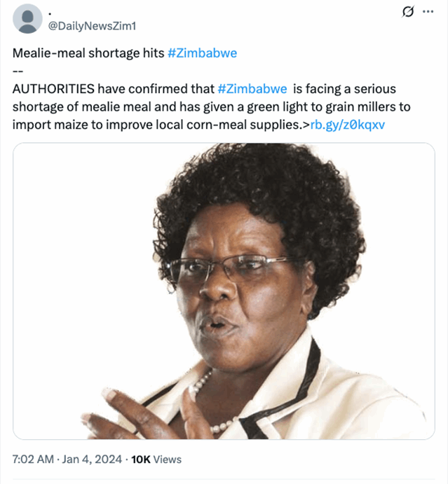
Task: Click the 7:02 AM timestamp
Action: 33,459
